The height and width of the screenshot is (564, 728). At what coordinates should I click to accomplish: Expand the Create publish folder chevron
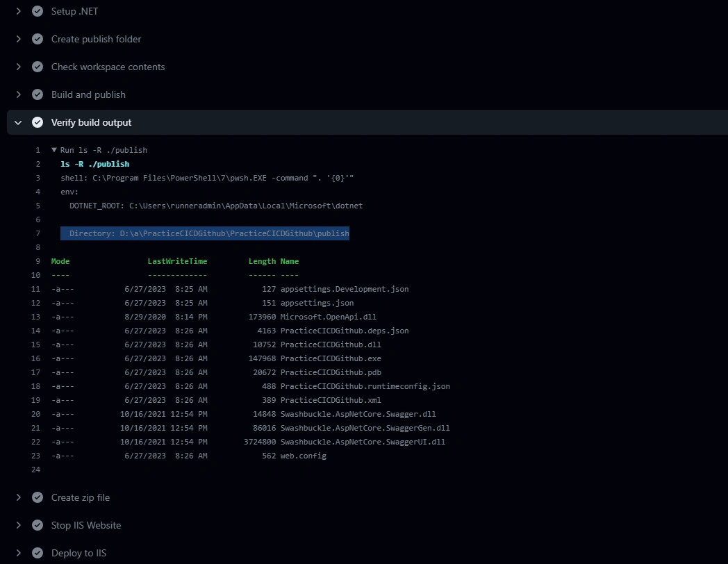19,39
